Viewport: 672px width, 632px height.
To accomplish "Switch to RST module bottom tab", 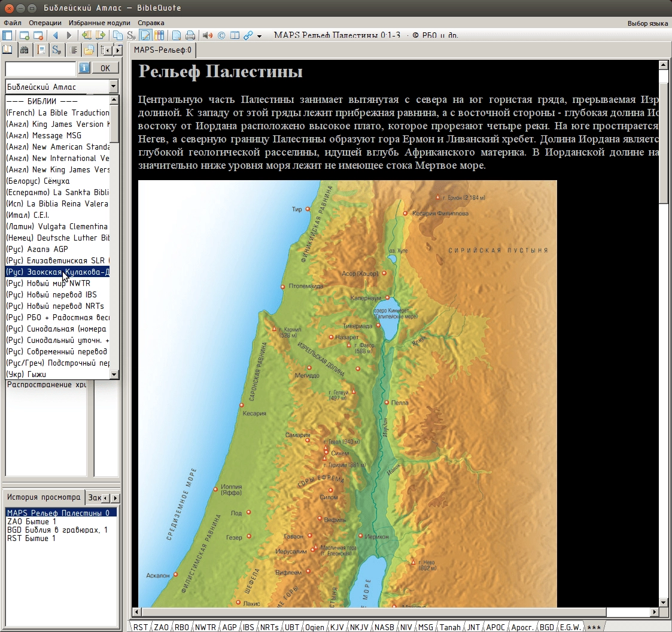I will point(140,627).
